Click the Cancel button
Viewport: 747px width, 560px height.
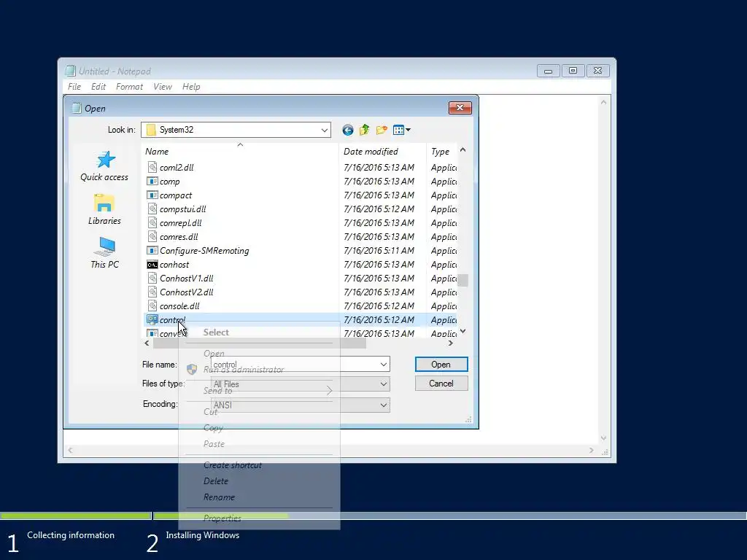[441, 384]
